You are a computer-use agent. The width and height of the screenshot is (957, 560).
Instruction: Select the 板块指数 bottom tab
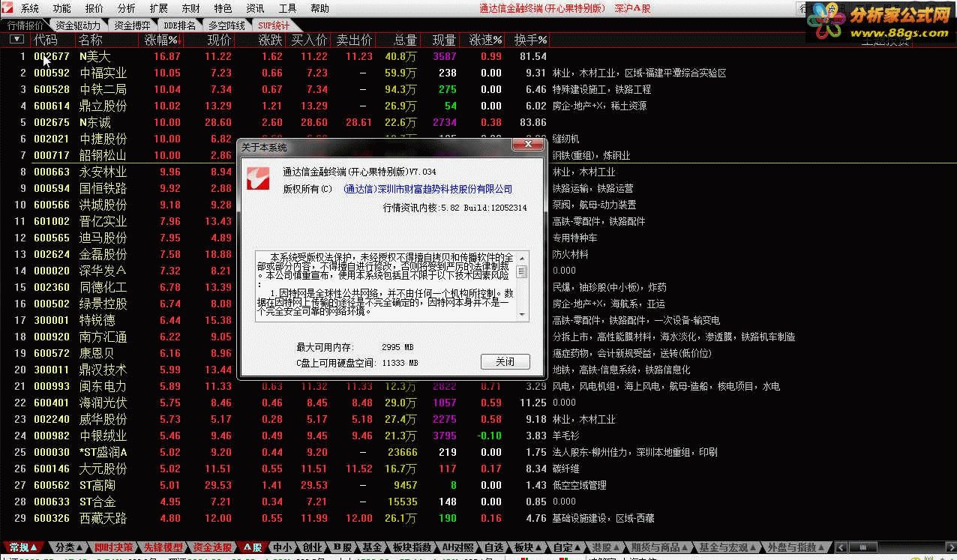(x=412, y=547)
